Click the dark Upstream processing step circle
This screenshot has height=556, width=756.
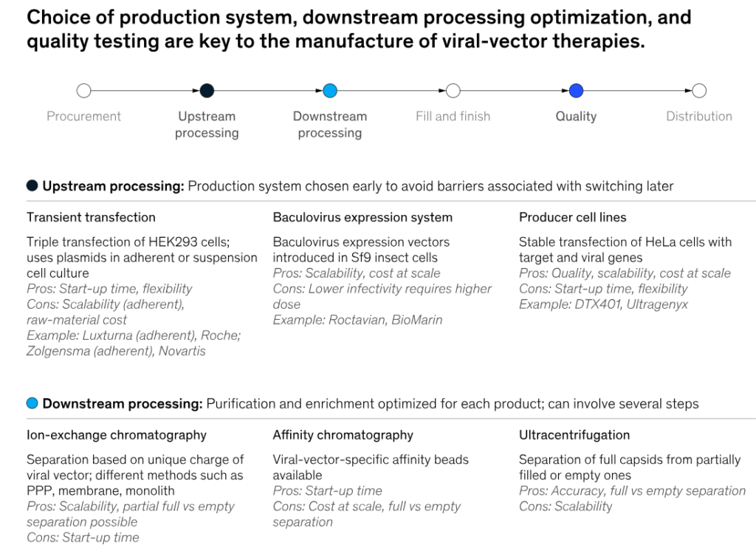[x=207, y=91]
